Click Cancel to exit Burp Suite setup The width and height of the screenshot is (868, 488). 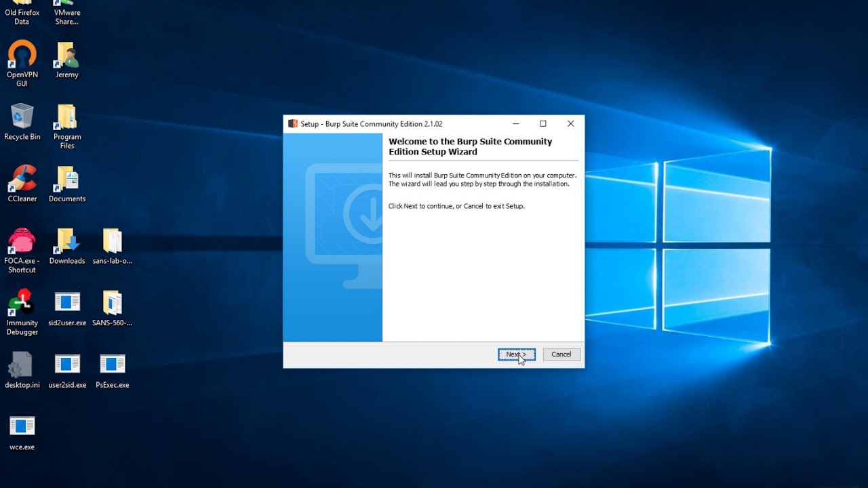(561, 354)
